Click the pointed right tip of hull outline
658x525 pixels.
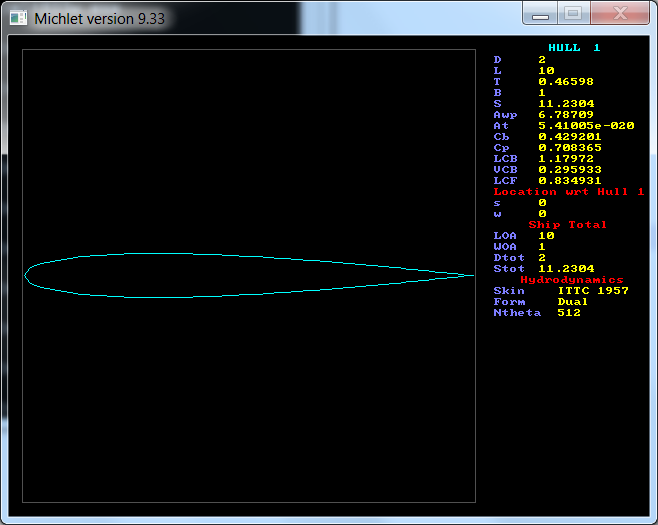pyautogui.click(x=471, y=275)
